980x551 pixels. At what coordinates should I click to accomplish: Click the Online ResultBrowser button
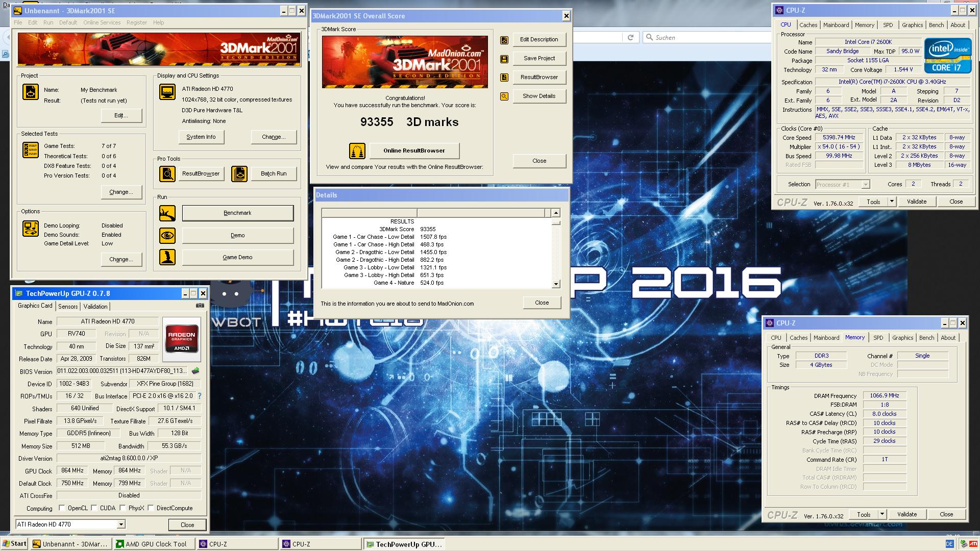414,151
